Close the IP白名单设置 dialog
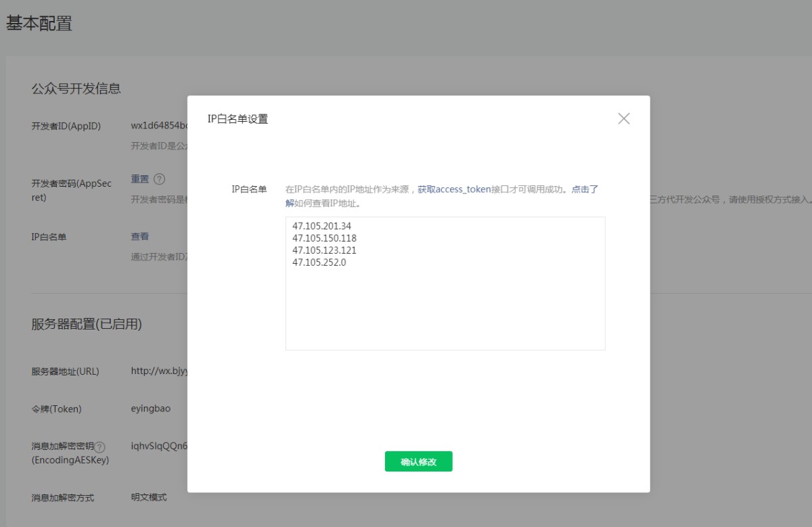Screen dimensions: 812x527 pos(623,118)
